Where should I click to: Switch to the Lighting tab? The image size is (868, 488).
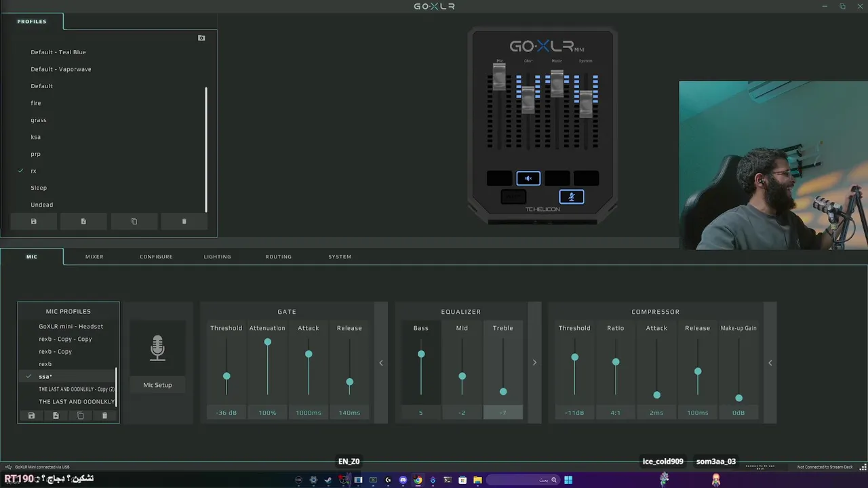(x=218, y=257)
